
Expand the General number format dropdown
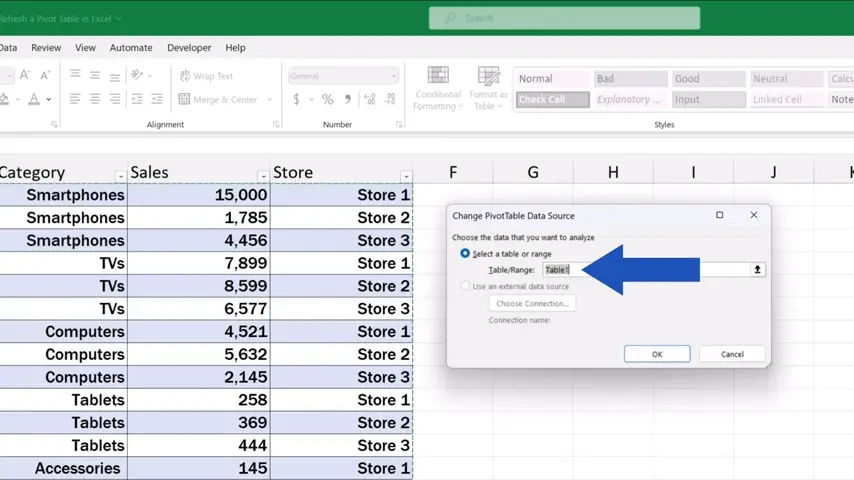click(x=393, y=76)
